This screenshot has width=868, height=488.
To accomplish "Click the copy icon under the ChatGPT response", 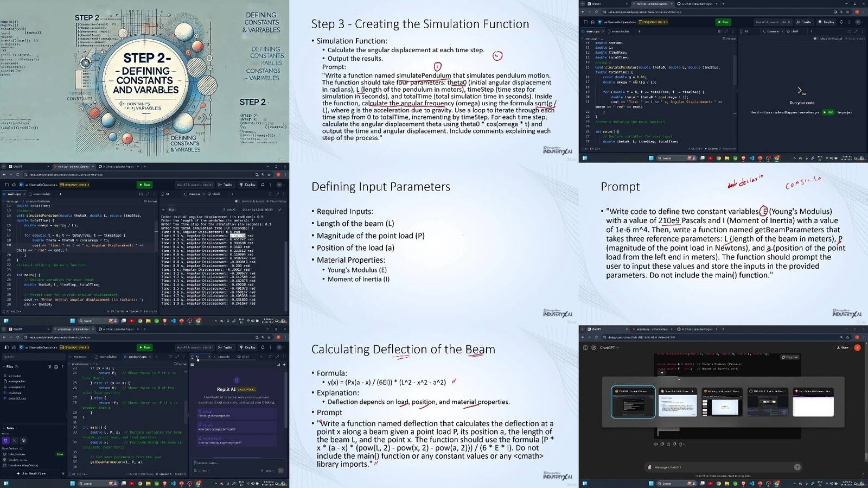I will (662, 444).
